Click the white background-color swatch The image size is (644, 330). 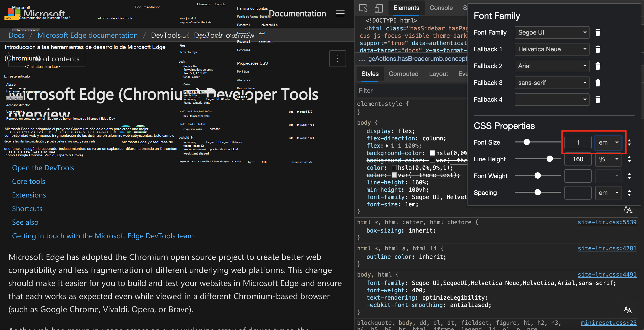tap(432, 153)
